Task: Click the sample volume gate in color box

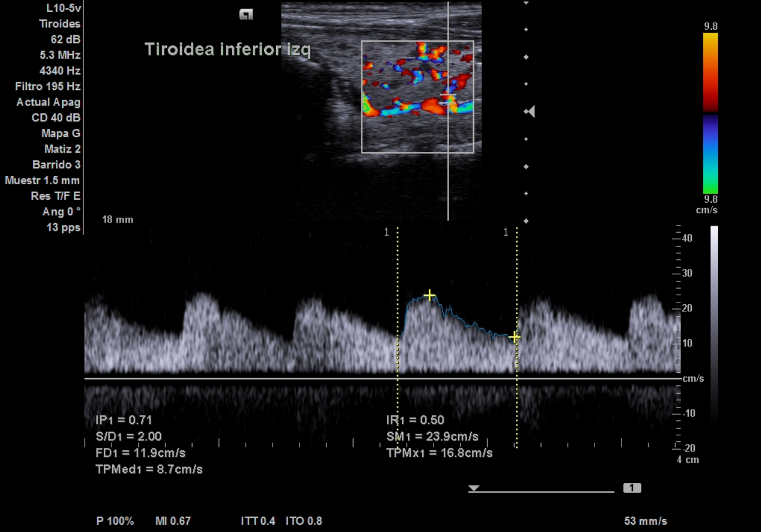Action: (448, 95)
